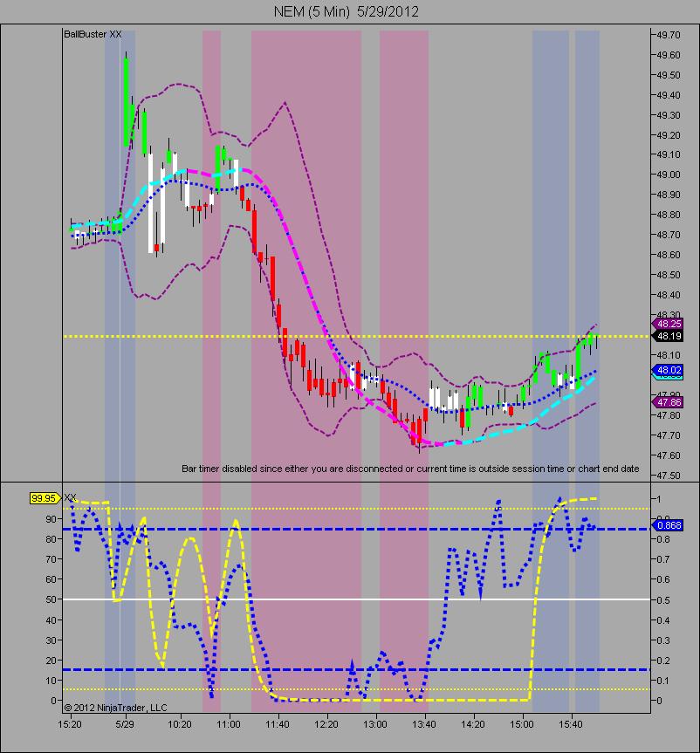Select the 5/29 date label on time axis
Viewport: 700px width, 753px height.
tap(125, 723)
